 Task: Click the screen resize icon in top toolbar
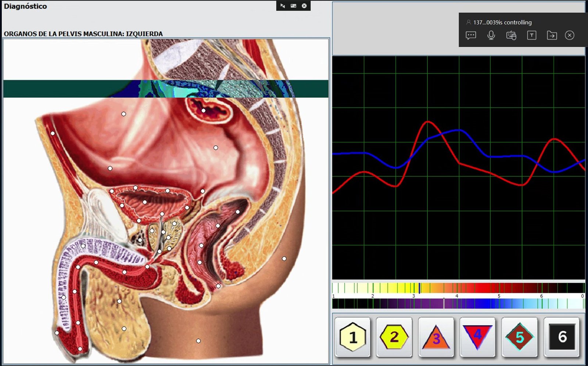point(293,6)
